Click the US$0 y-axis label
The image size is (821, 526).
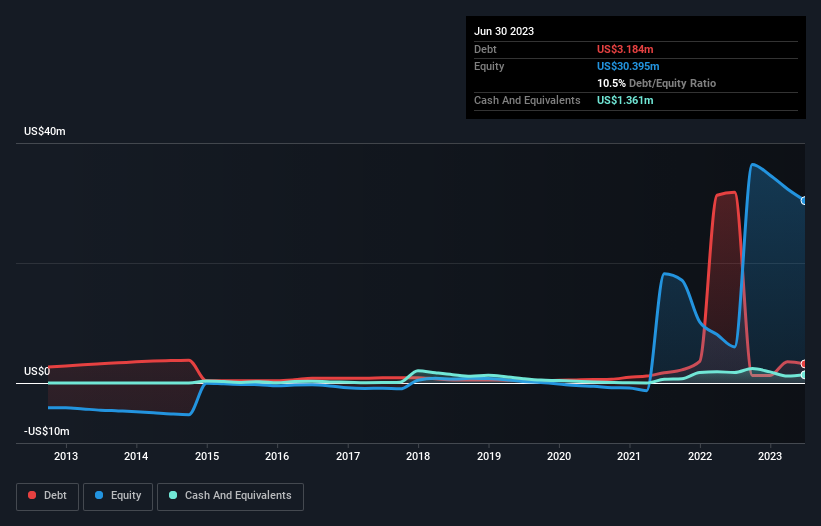click(37, 371)
